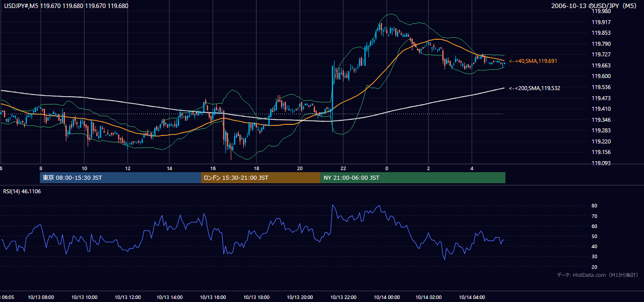Click price axis value 119.283
Viewport: 644px width, 302px height.
coord(601,131)
